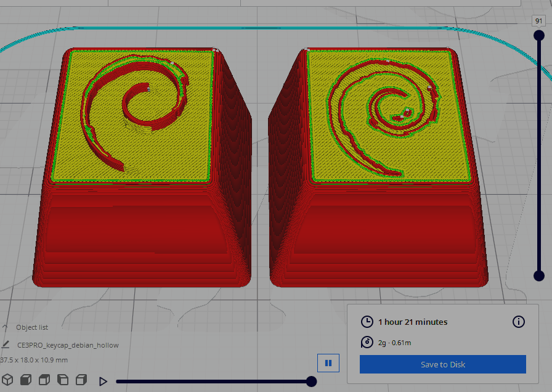Select CE3PRO_keycap_debian_hollow job name

pyautogui.click(x=68, y=345)
